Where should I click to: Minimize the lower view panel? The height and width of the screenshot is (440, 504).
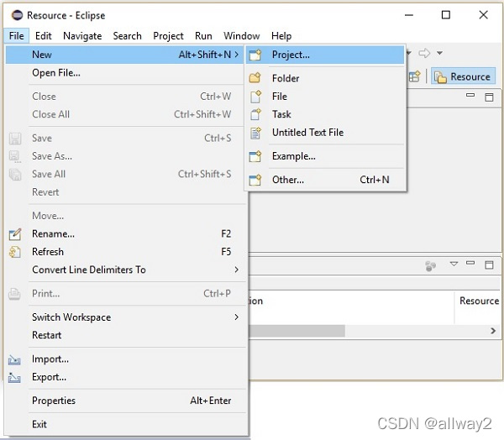click(x=470, y=263)
